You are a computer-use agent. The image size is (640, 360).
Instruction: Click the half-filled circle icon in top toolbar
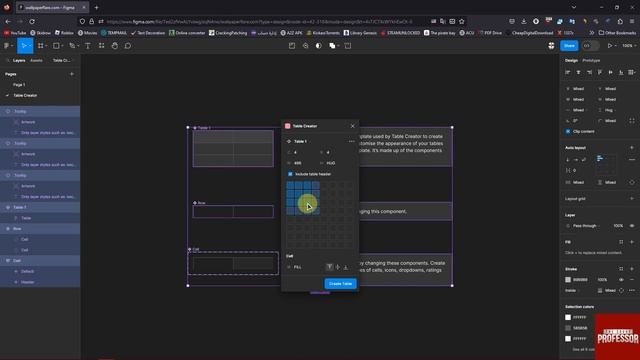tap(319, 46)
